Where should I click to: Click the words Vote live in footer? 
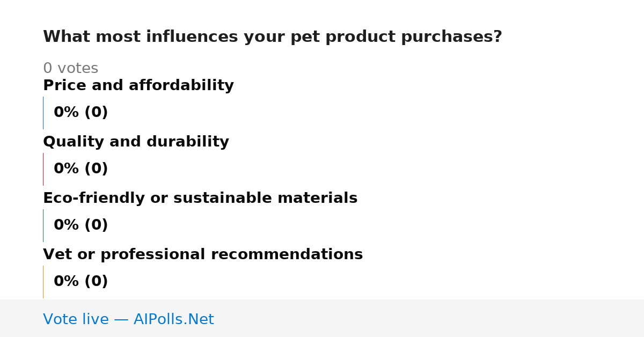click(x=76, y=319)
